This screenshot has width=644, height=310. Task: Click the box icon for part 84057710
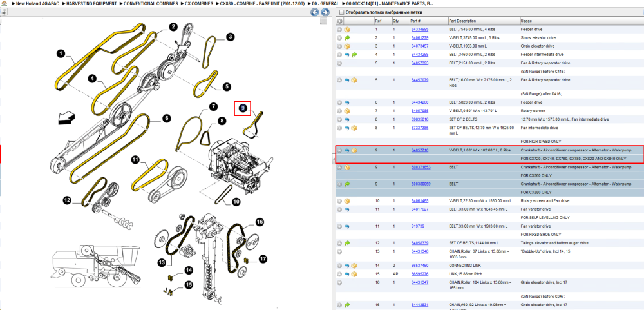[x=354, y=150]
